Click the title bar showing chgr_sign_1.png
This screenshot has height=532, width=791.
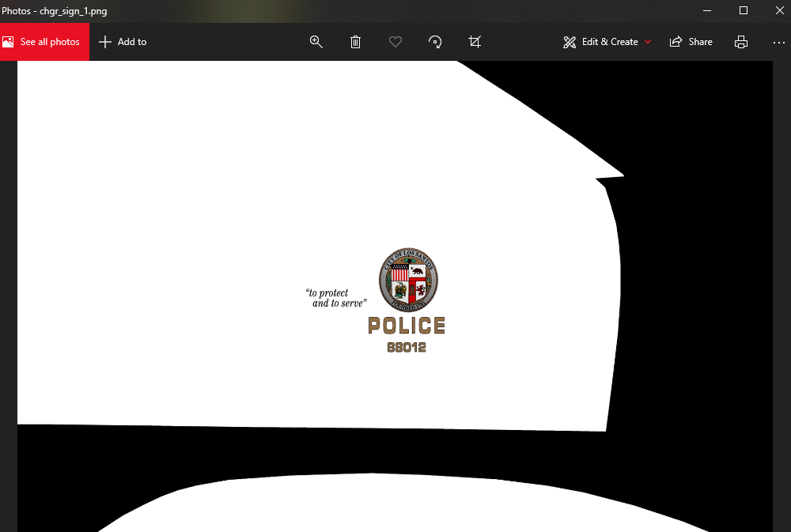click(x=55, y=11)
